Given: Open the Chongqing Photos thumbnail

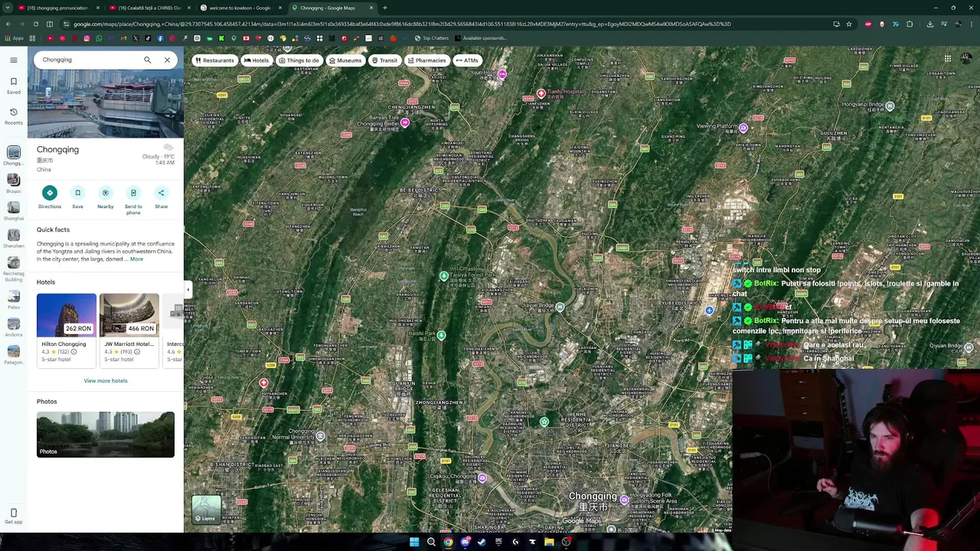Looking at the screenshot, I should tap(106, 435).
